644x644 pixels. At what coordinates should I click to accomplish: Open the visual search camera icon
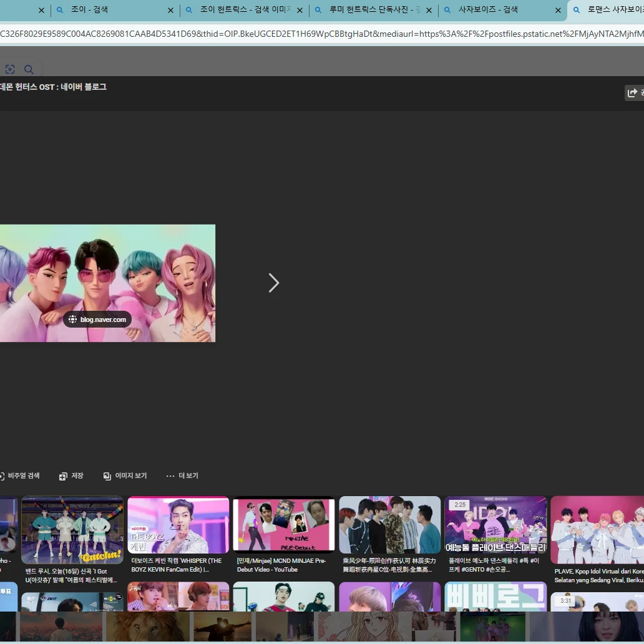(10, 69)
